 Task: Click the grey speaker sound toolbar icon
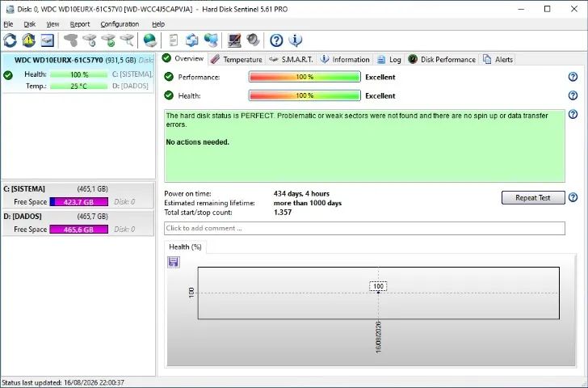coord(253,40)
